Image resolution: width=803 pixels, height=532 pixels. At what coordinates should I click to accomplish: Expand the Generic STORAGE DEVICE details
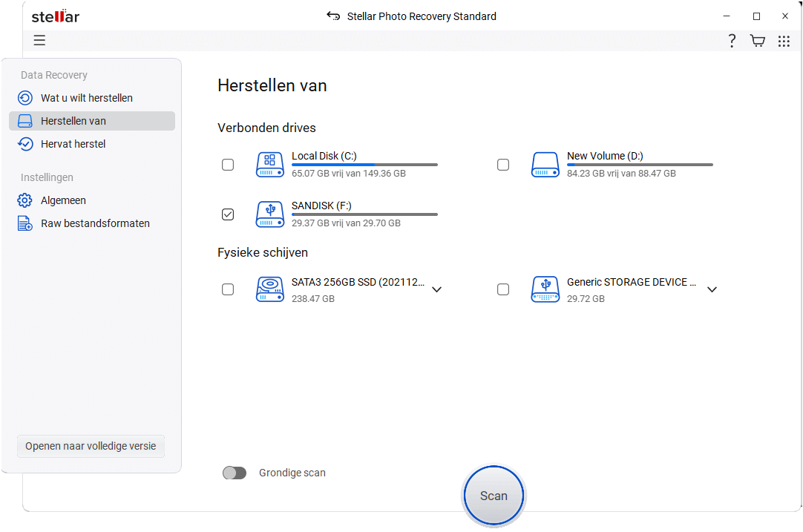[x=712, y=289]
